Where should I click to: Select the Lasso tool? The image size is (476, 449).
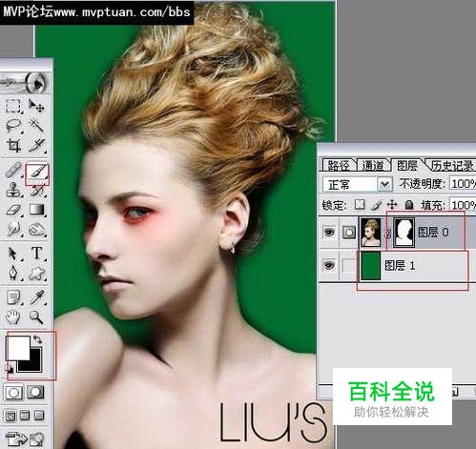pyautogui.click(x=13, y=126)
